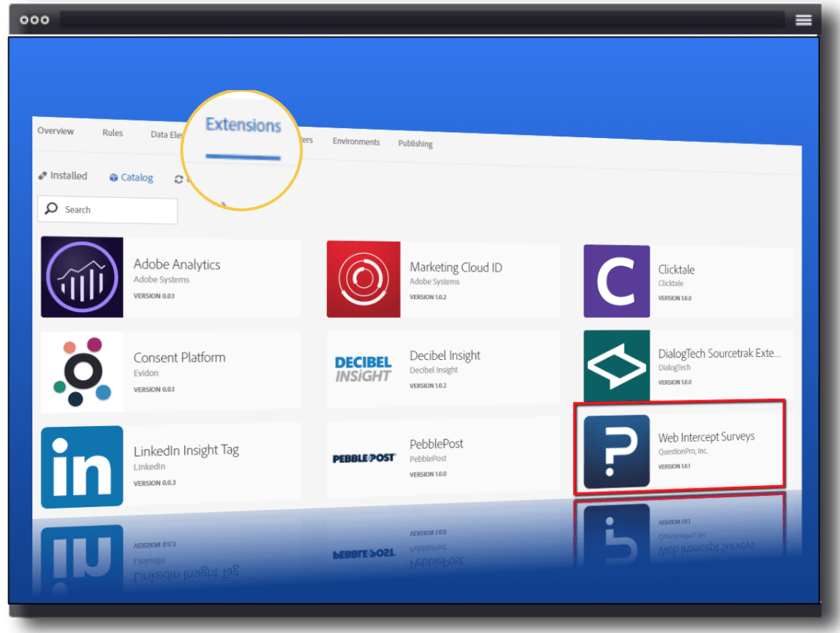Click the magnifier icon in Search box
The image size is (840, 633).
point(52,208)
